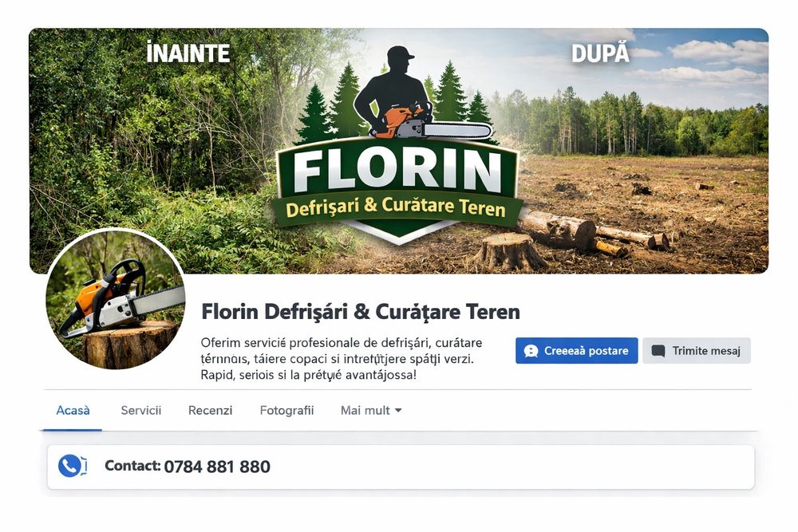Open the chainsaw profile picture
798x532 pixels.
pyautogui.click(x=116, y=298)
